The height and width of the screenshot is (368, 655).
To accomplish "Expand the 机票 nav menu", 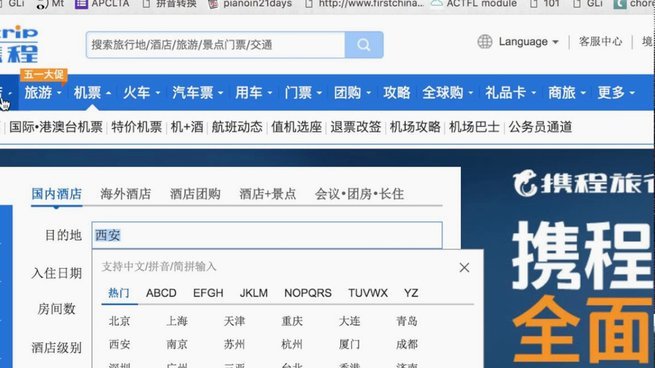I will click(92, 93).
